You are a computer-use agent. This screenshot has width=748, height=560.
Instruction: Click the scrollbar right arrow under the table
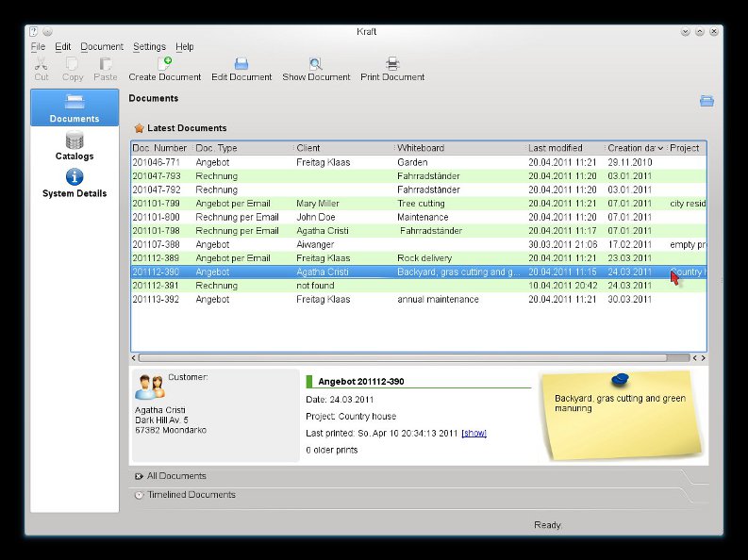703,358
